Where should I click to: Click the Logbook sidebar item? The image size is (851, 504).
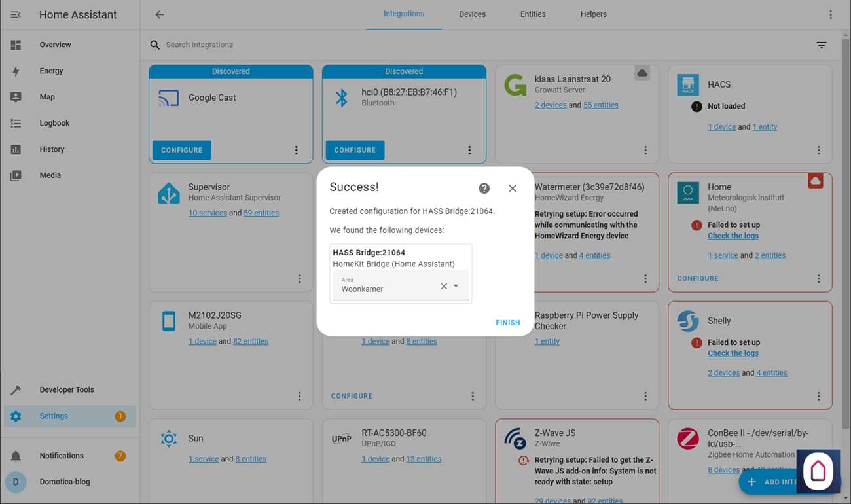tap(54, 123)
